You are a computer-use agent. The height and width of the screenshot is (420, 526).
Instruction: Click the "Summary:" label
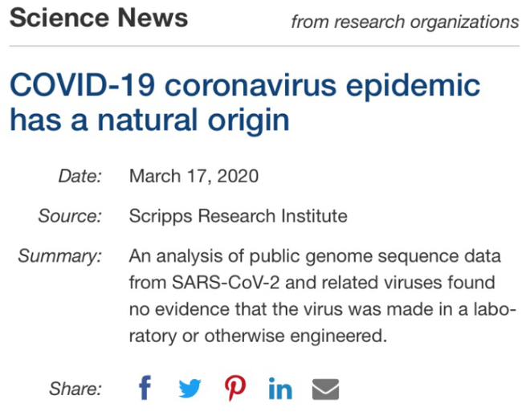coord(60,256)
